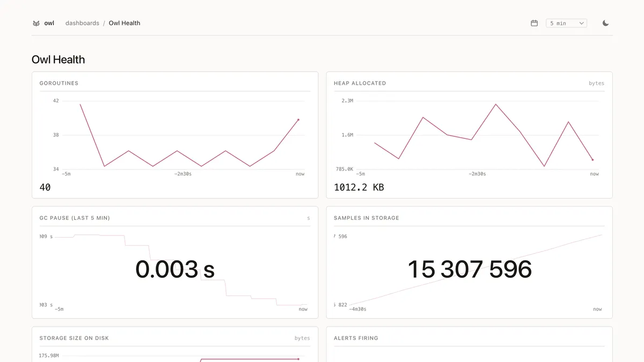Go to the dashboards breadcrumb link
The width and height of the screenshot is (644, 362).
[82, 23]
